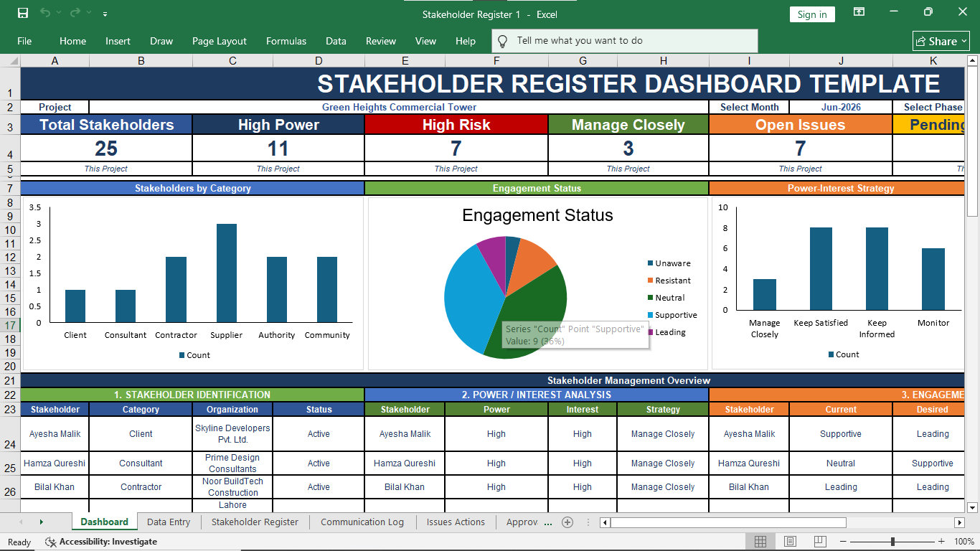Switch to the Data Entry sheet tab
This screenshot has width=980, height=551.
169,522
